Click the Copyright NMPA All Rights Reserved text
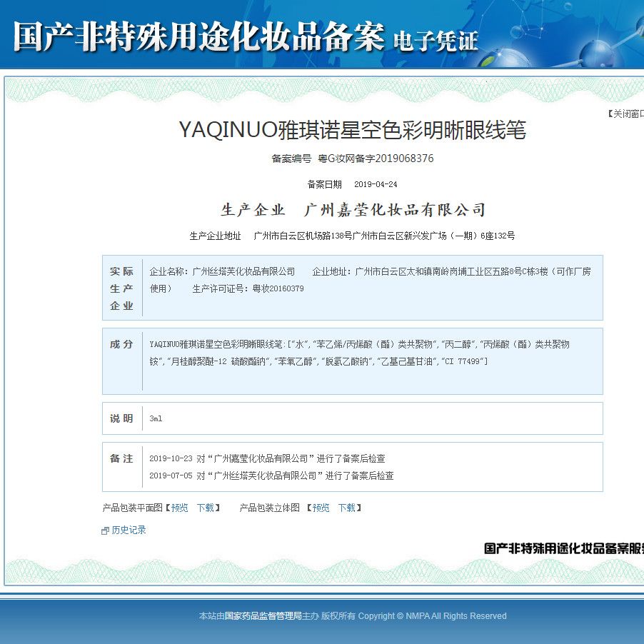 coord(432,616)
